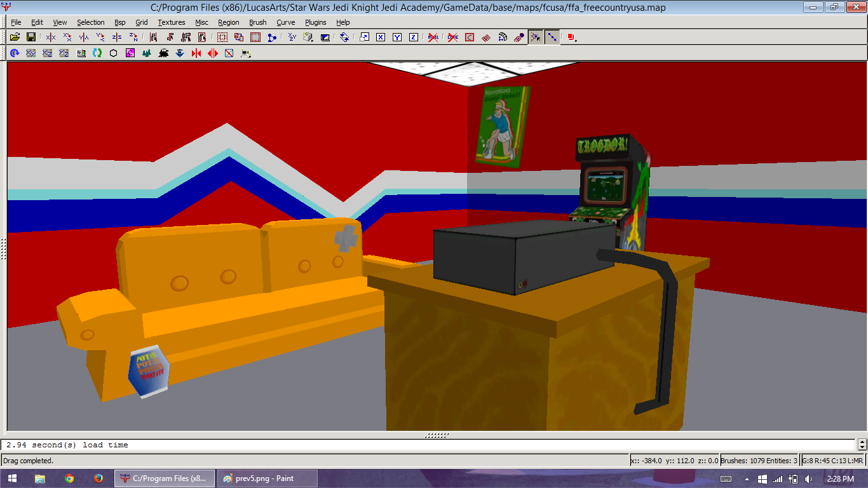This screenshot has width=868, height=488.
Task: Click the blue circular E arrow icon
Action: coord(14,53)
